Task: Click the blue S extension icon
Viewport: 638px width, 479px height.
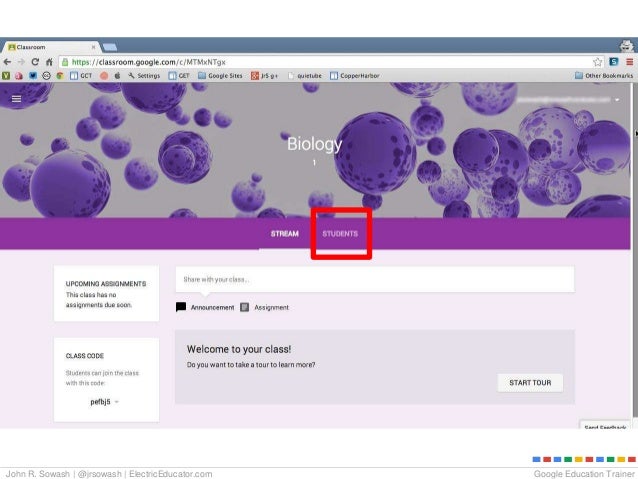Action: (614, 62)
